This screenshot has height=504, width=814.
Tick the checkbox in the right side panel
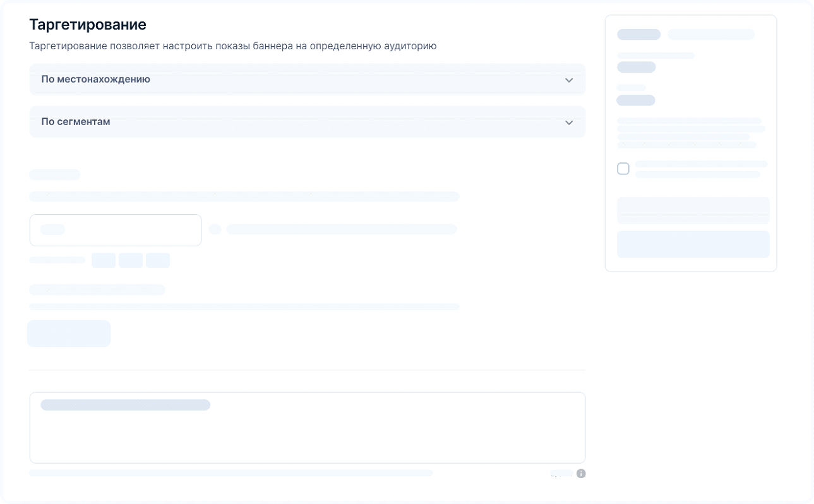point(623,169)
